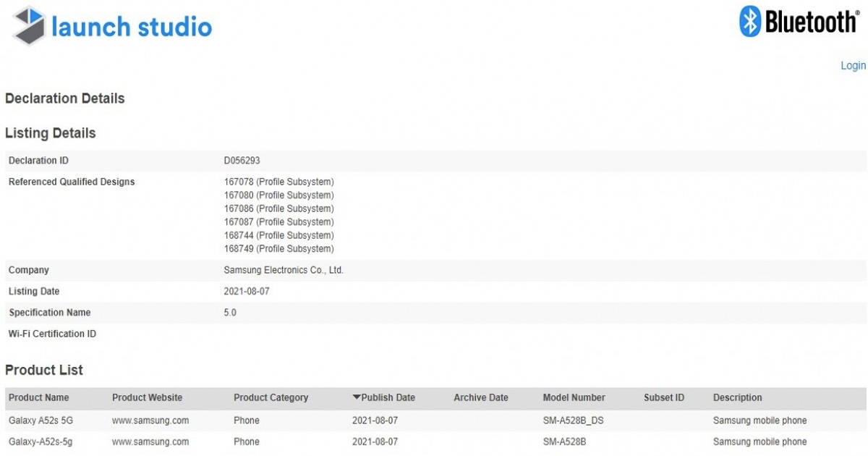Click the Listing Details section heading
The height and width of the screenshot is (456, 868).
pyautogui.click(x=49, y=133)
